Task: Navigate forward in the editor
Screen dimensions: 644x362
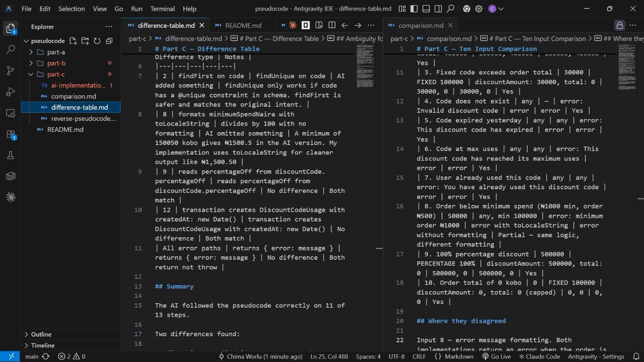Action: tap(357, 25)
